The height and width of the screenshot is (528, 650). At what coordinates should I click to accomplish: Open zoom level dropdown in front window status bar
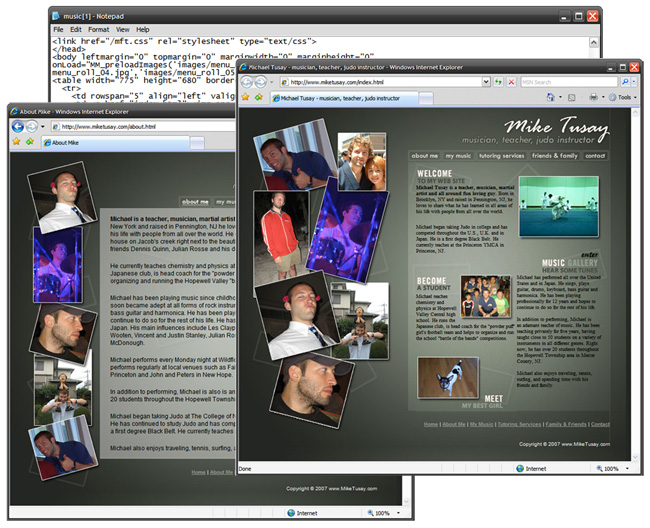pyautogui.click(x=627, y=469)
